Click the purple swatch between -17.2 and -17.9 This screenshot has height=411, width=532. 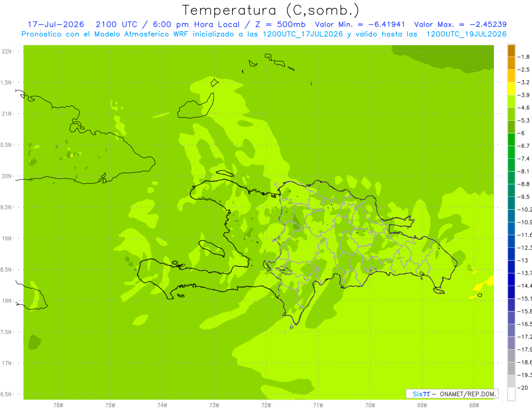click(x=511, y=343)
